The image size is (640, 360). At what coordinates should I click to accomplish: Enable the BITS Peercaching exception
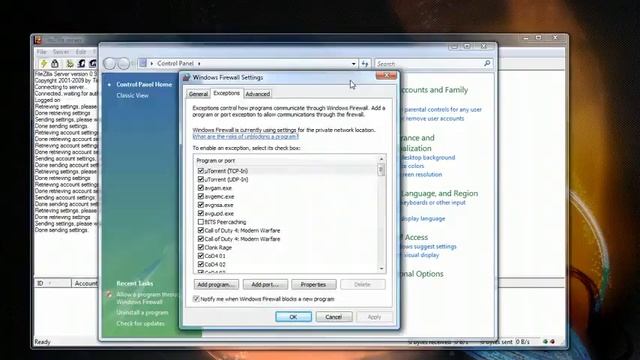200,222
